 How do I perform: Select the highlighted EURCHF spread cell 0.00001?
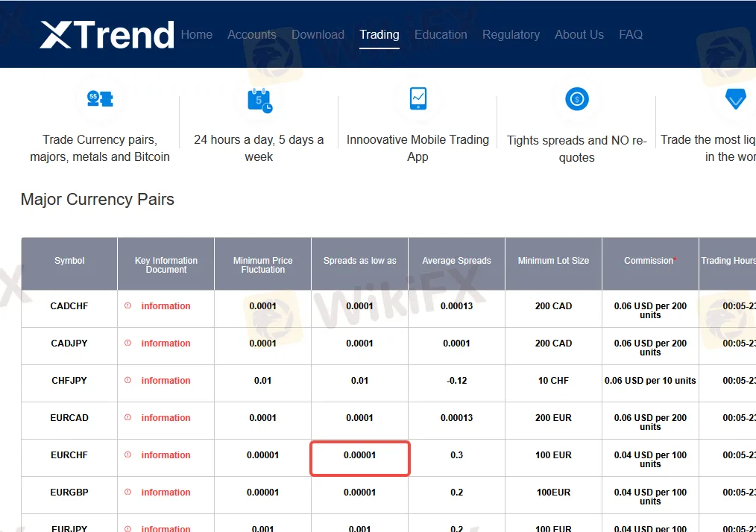tap(359, 457)
